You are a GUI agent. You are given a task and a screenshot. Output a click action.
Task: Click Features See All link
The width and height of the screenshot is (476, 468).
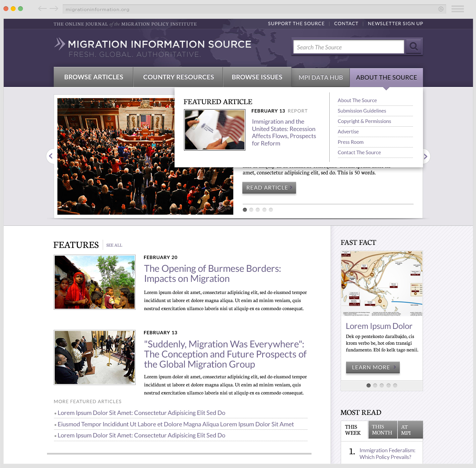pyautogui.click(x=114, y=245)
